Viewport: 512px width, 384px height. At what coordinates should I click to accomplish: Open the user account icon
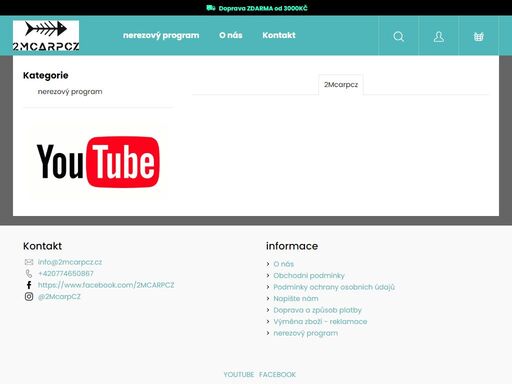(439, 36)
